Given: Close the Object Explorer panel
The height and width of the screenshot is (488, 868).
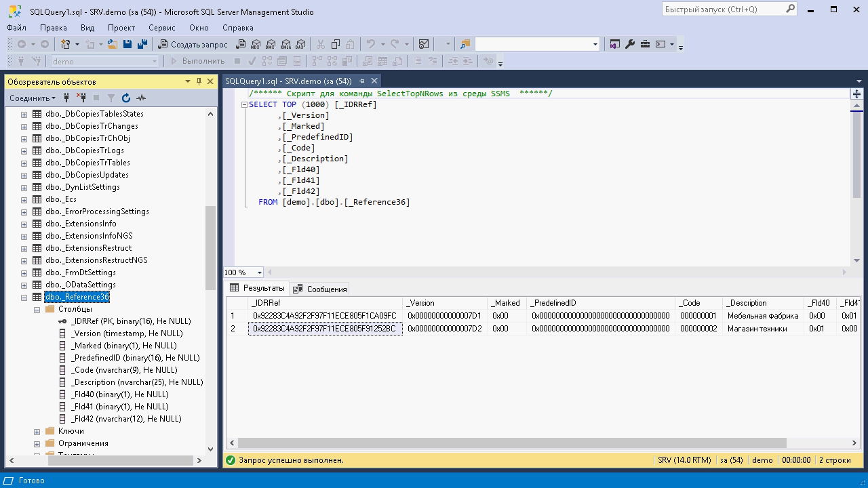Looking at the screenshot, I should (x=210, y=81).
